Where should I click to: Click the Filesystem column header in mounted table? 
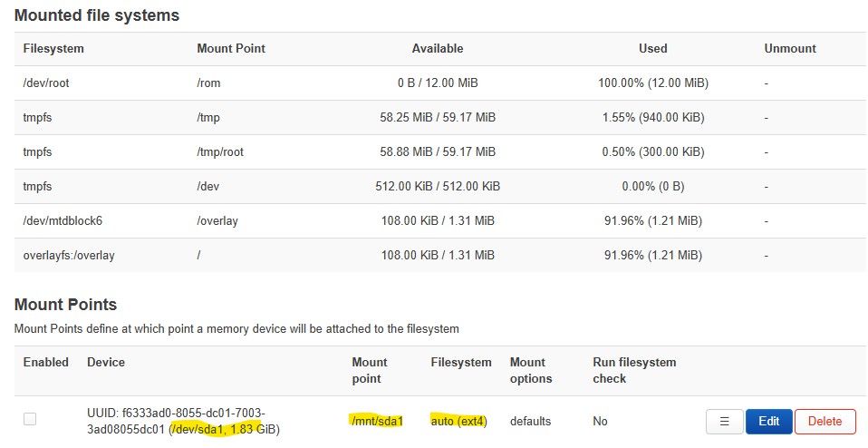point(53,48)
